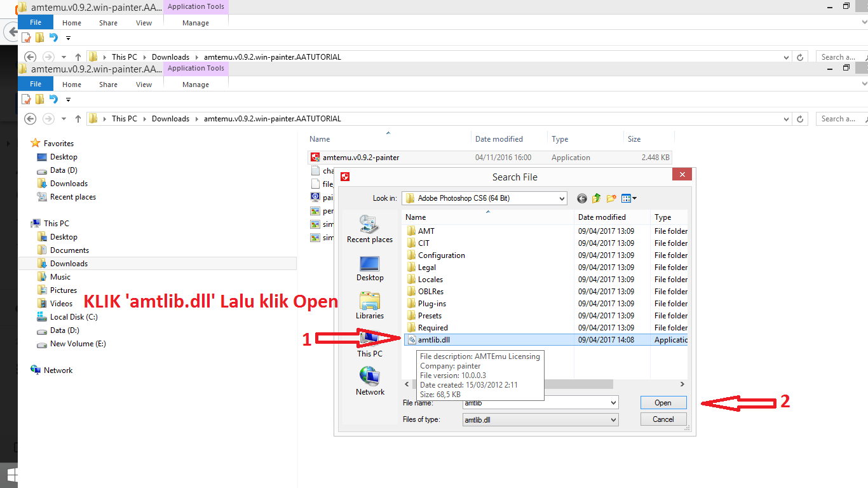
Task: Sort Explorer files by Size column
Action: (x=648, y=139)
